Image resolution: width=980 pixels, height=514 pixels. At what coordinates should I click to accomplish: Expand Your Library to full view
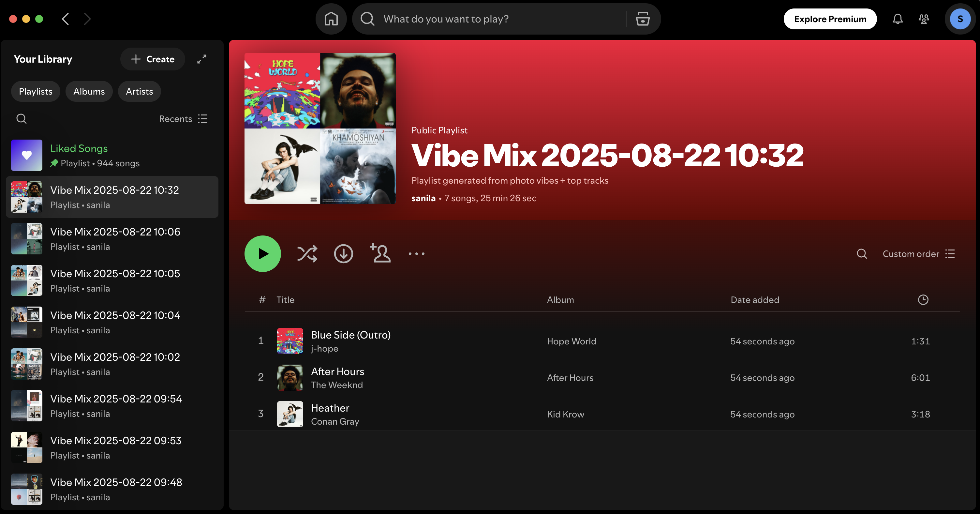click(201, 59)
